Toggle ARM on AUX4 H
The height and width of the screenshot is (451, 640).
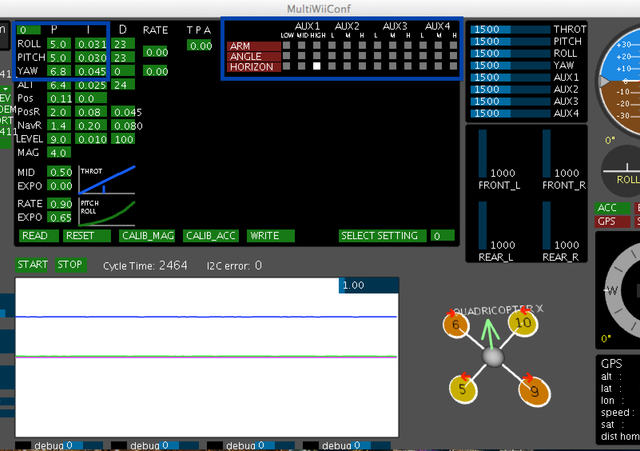pyautogui.click(x=453, y=45)
